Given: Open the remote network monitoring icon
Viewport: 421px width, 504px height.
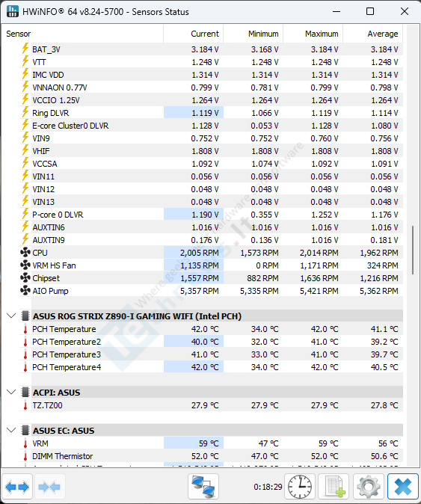Looking at the screenshot, I should pos(203,487).
